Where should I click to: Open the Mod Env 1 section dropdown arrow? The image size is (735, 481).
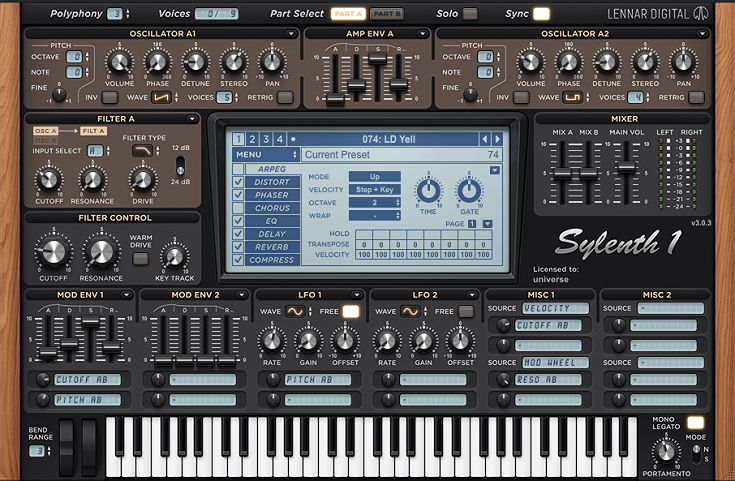point(126,295)
